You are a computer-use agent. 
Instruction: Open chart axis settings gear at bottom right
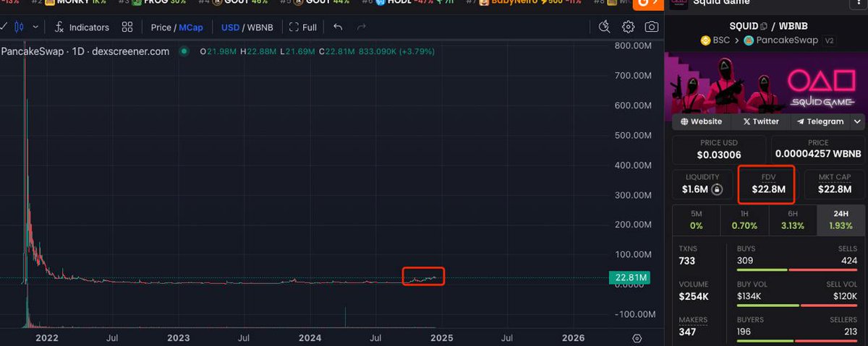coord(637,338)
